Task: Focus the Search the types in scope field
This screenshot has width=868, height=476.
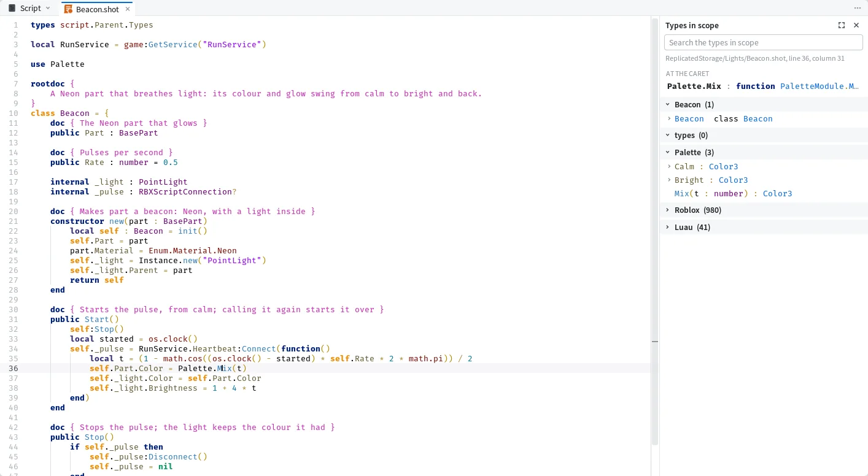Action: [764, 42]
